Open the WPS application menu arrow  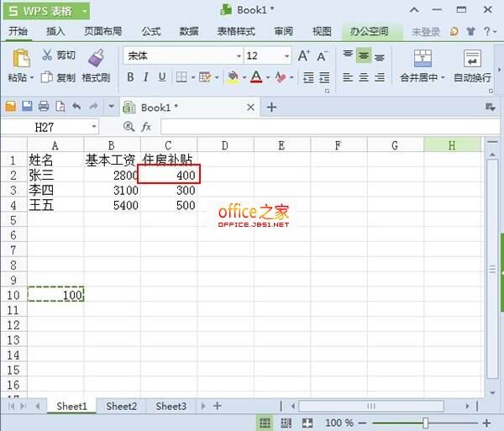pyautogui.click(x=84, y=11)
